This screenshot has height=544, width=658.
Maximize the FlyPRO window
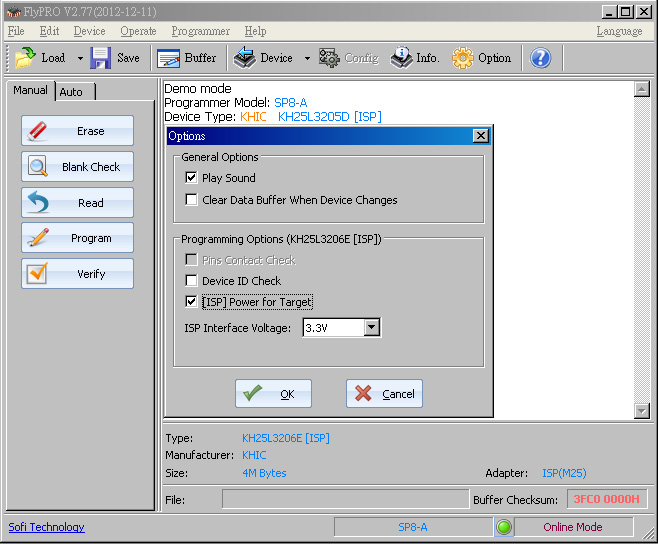626,12
